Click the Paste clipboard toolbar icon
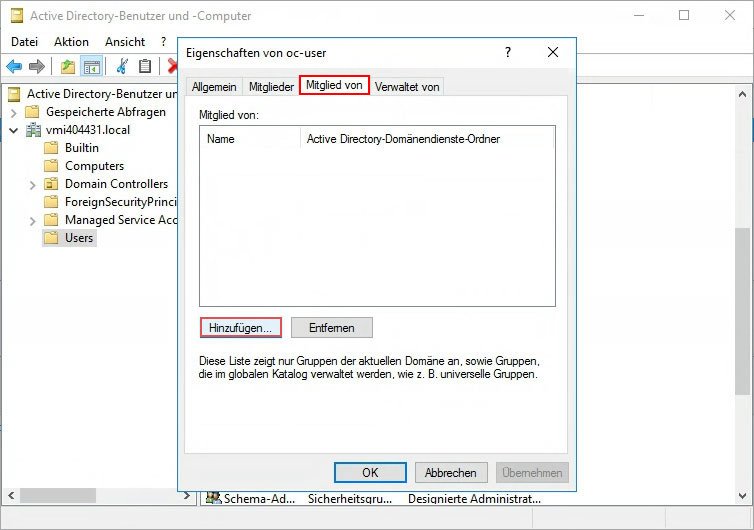This screenshot has width=754, height=530. pyautogui.click(x=145, y=66)
